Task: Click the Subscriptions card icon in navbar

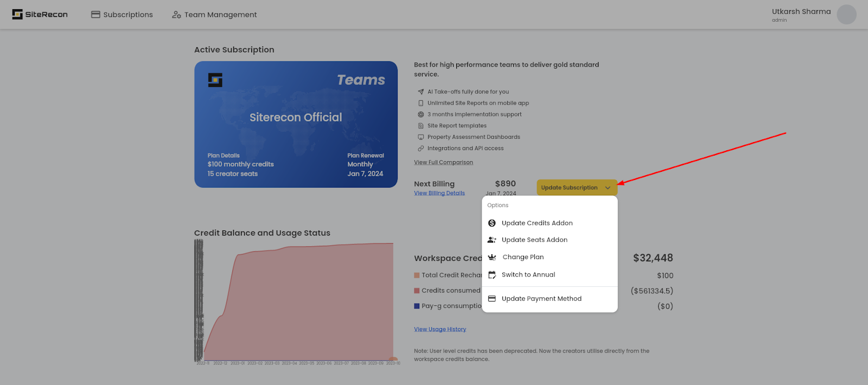Action: (x=95, y=15)
